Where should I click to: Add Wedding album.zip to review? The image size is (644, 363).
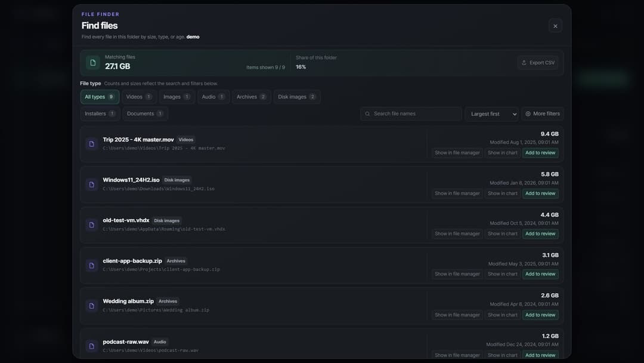(540, 315)
